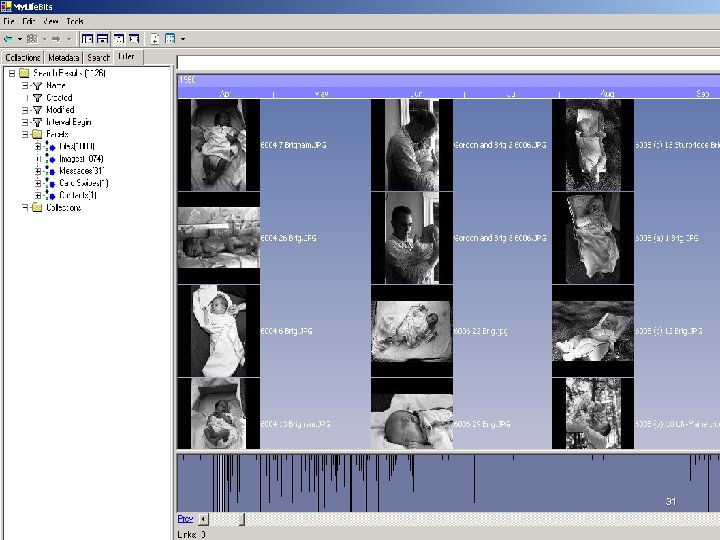The width and height of the screenshot is (720, 540).
Task: Click the MyLifeBits application icon in title bar
Action: point(6,6)
